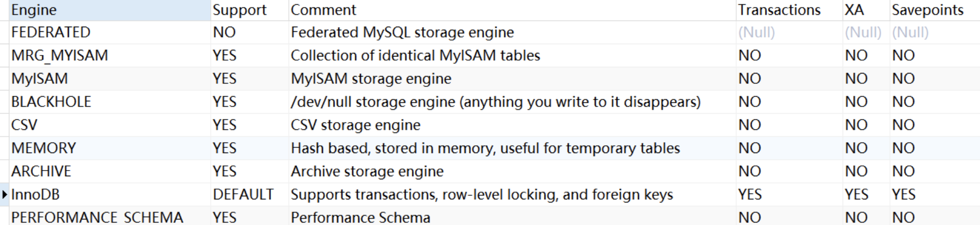Select the CSV engine cell
Image resolution: width=980 pixels, height=225 pixels.
[x=110, y=125]
